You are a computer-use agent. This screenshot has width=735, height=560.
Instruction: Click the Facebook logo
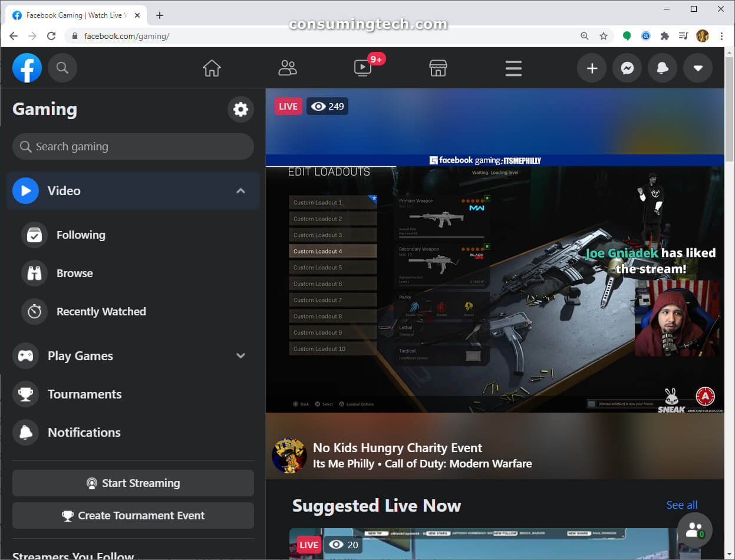pos(27,68)
